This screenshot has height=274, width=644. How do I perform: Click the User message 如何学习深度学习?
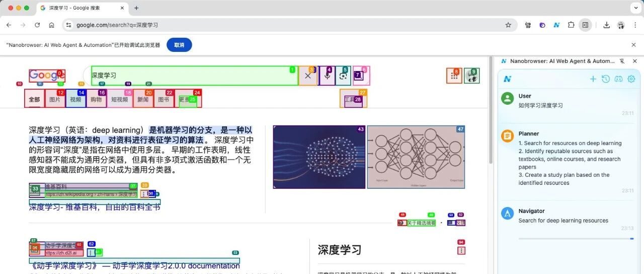(x=541, y=105)
